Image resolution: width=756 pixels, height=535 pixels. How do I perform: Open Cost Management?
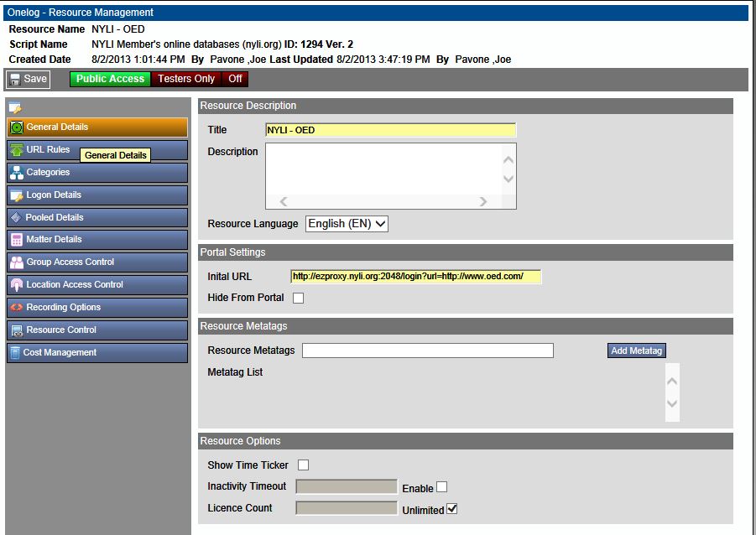point(97,353)
